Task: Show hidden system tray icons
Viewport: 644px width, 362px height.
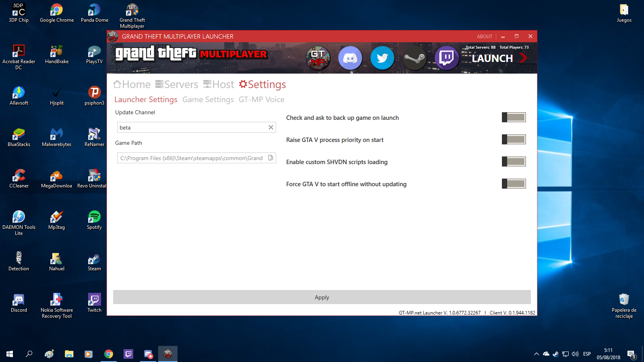Action: pos(536,354)
